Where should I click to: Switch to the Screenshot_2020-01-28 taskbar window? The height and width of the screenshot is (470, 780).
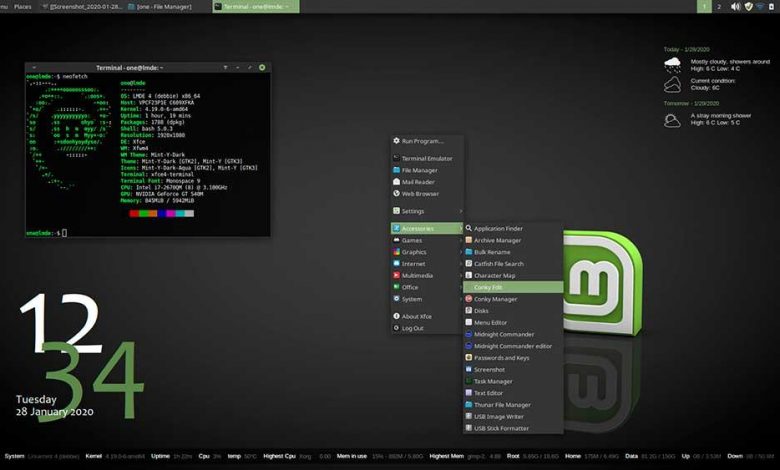pyautogui.click(x=82, y=6)
